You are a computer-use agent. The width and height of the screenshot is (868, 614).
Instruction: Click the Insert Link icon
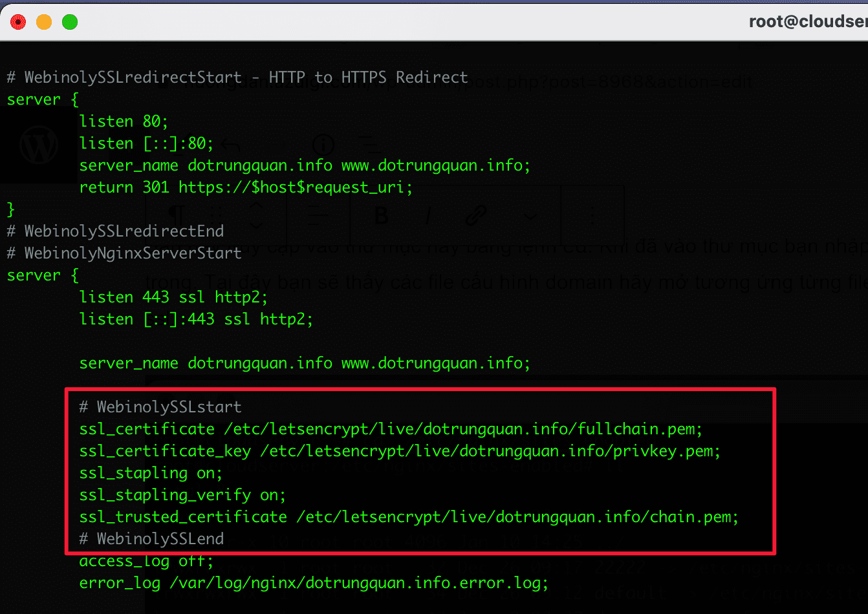tap(477, 215)
